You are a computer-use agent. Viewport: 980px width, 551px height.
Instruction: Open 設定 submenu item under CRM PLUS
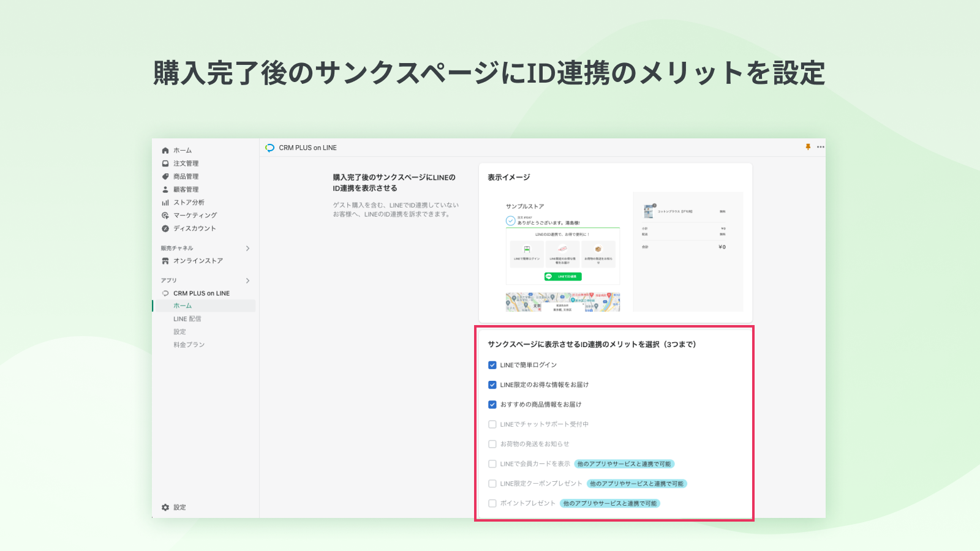[179, 332]
